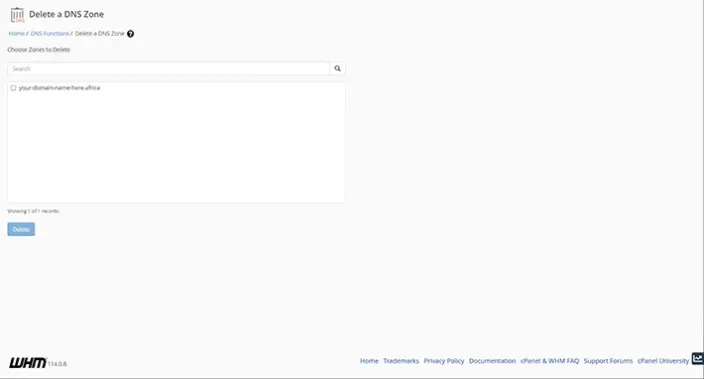Click the version number 114.0.8 text
Viewport: 704px width, 379px height.
(57, 364)
